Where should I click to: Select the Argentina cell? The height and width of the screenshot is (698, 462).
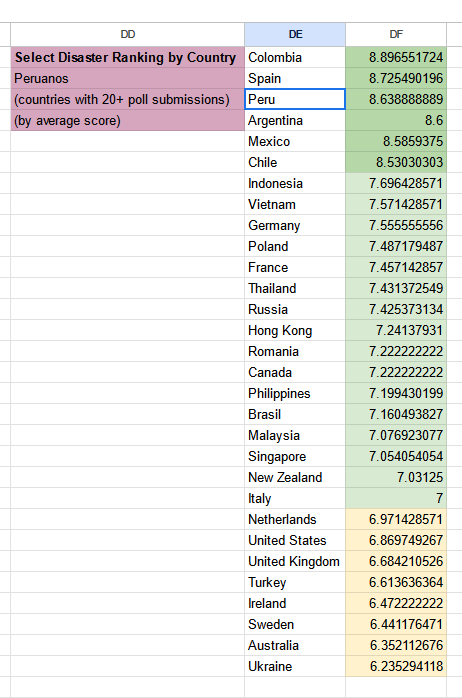coord(295,120)
